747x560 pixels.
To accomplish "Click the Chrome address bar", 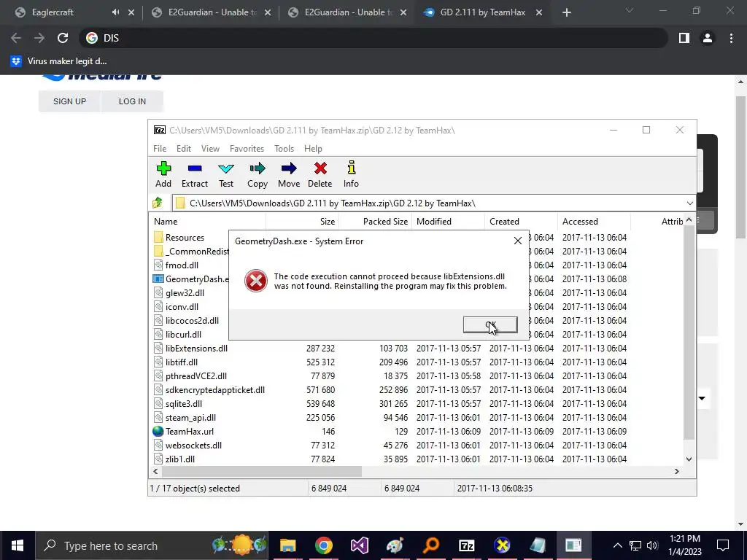I will coord(374,38).
